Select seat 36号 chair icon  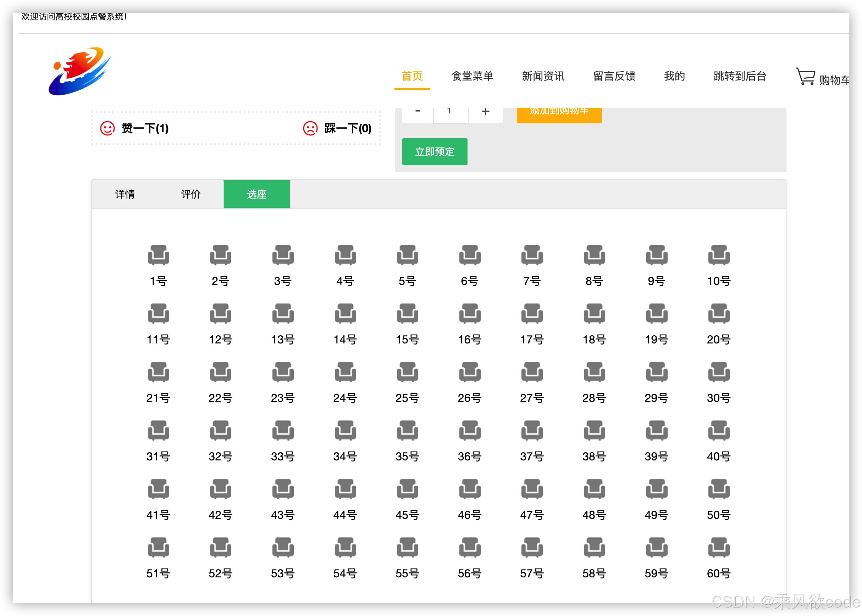point(470,430)
